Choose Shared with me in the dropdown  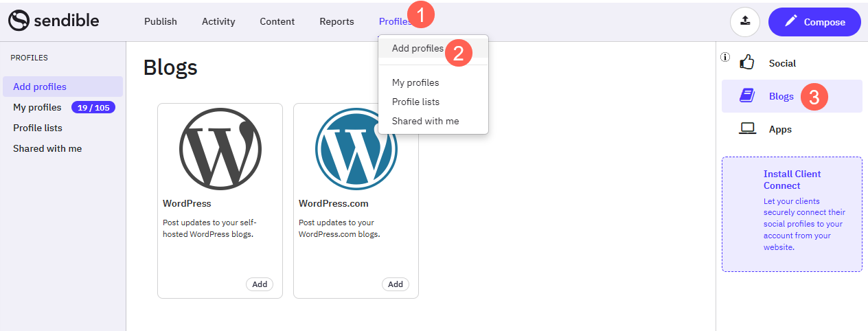point(433,121)
